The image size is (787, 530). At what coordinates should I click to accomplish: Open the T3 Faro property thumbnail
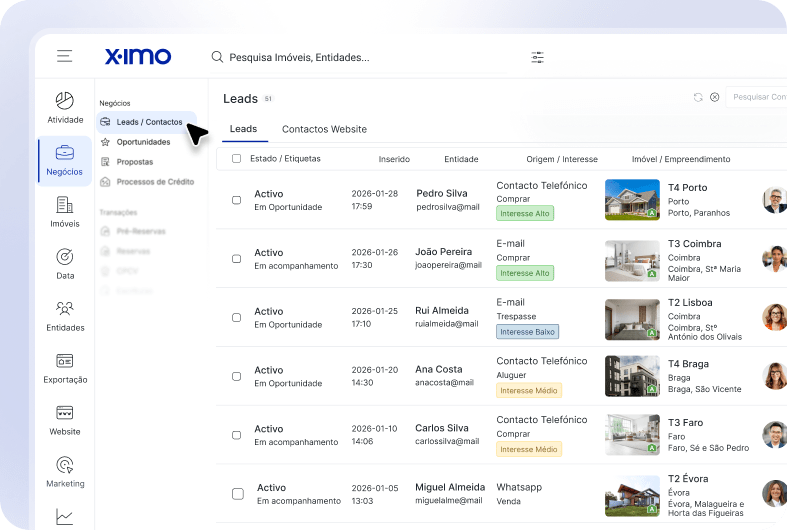point(632,435)
